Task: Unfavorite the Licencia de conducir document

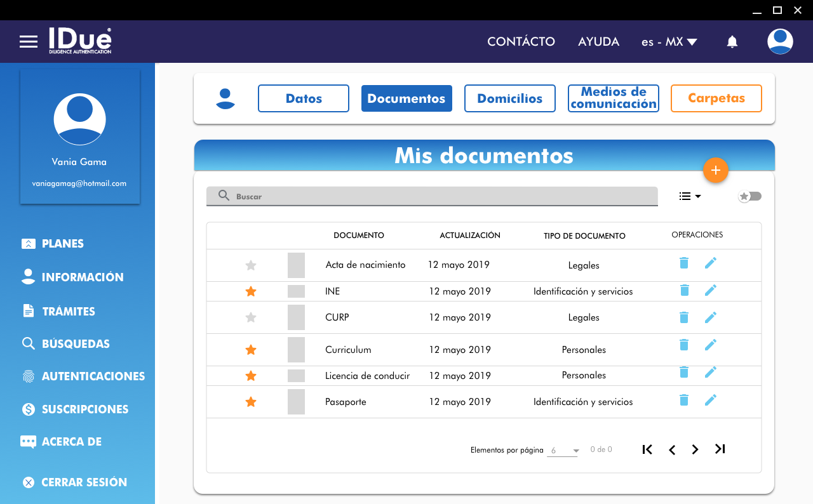Action: 251,376
